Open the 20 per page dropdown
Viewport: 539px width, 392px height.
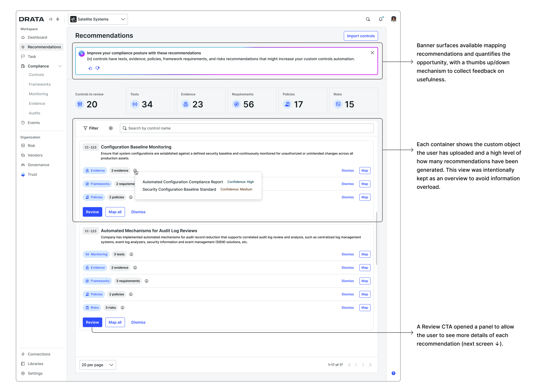(x=98, y=365)
